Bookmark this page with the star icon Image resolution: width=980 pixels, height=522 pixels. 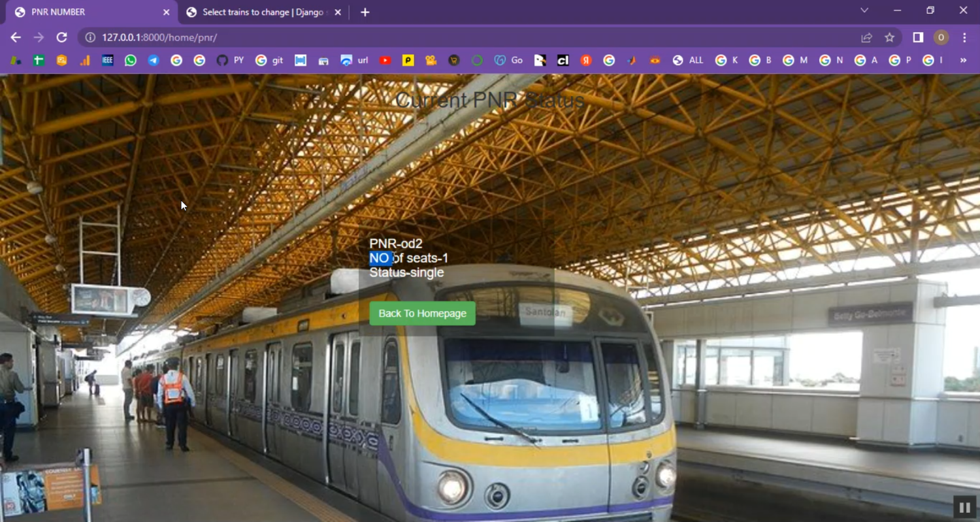pos(889,37)
